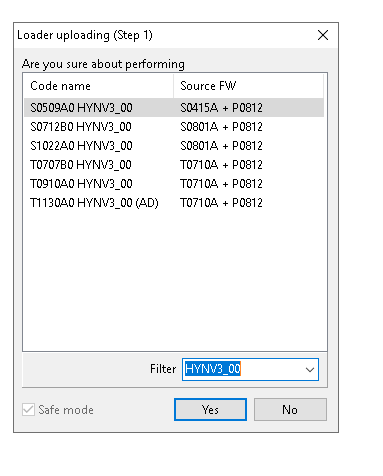Sort by the Code name column header
The width and height of the screenshot is (383, 476).
coord(99,86)
